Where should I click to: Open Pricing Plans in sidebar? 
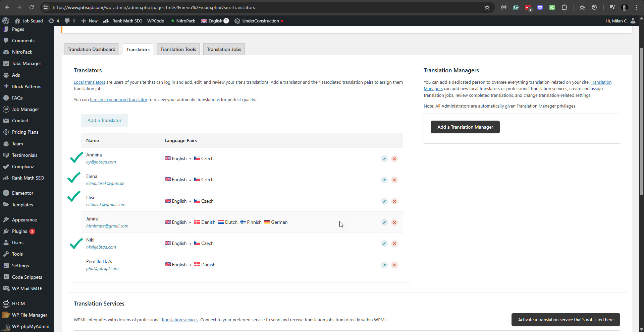click(25, 132)
